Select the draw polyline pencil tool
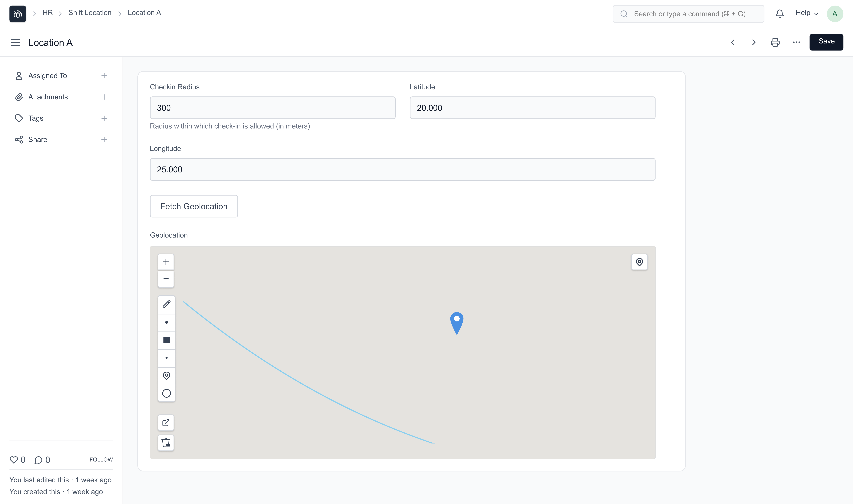 coord(166,304)
